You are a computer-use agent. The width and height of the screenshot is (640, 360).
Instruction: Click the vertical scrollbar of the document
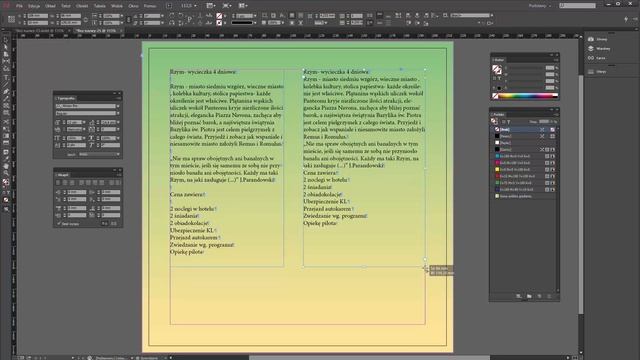pos(580,194)
